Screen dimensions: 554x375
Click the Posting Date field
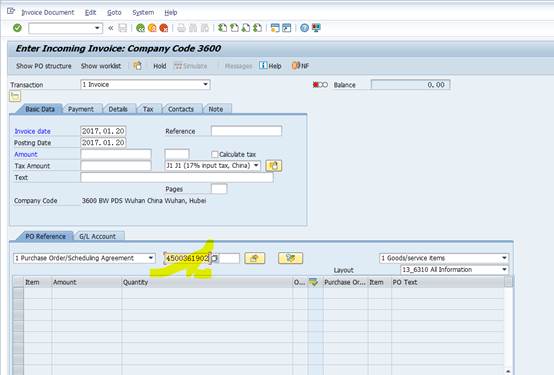click(103, 142)
